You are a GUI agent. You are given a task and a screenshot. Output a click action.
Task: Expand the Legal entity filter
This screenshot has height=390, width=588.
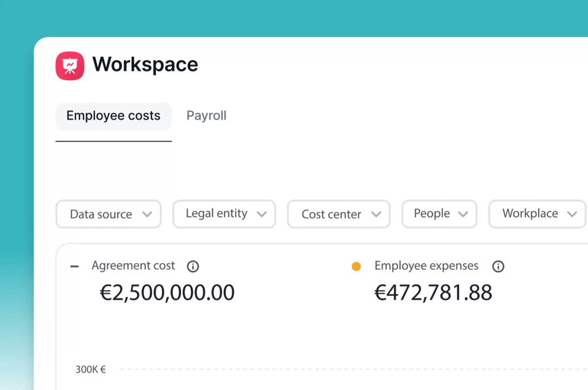(224, 214)
